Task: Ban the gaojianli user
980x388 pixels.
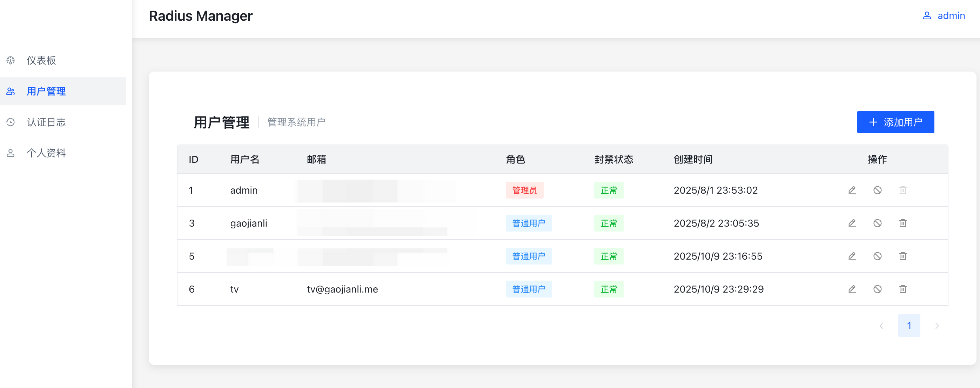Action: coord(877,223)
